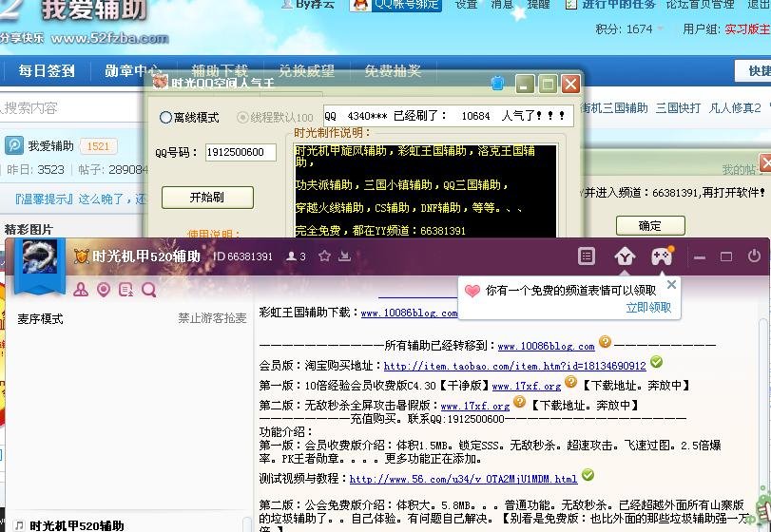Close the free channel emoticon popup
The width and height of the screenshot is (771, 532).
(671, 284)
